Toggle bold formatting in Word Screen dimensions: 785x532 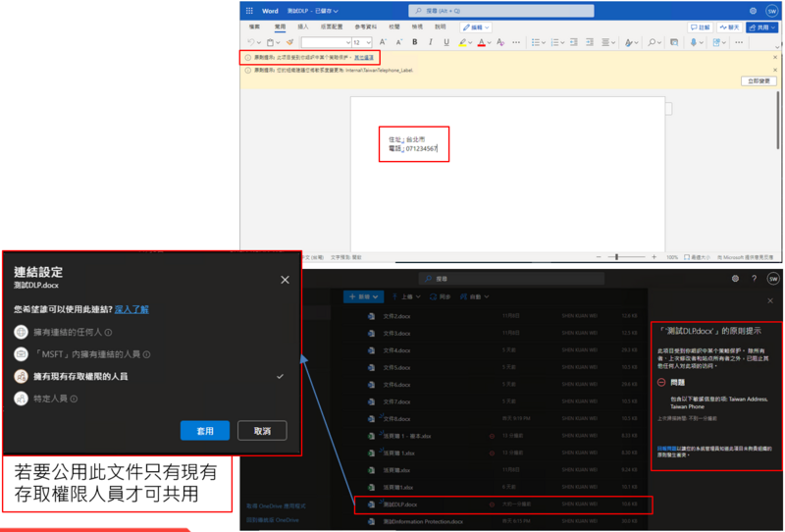click(x=414, y=42)
